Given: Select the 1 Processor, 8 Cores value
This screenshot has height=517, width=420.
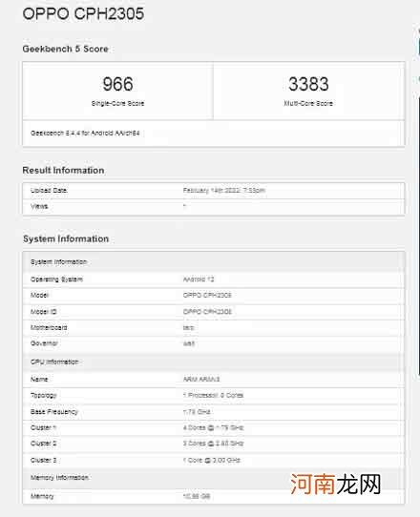Looking at the screenshot, I should [x=213, y=395].
